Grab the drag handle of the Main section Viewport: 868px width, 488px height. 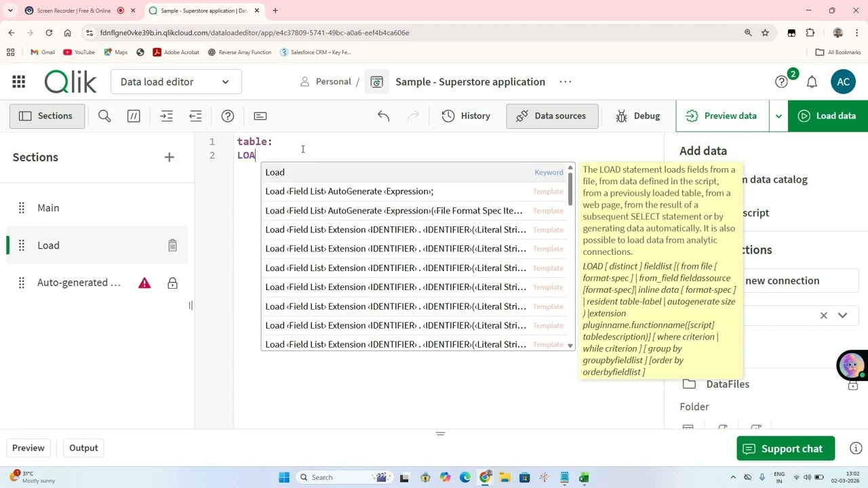(x=21, y=208)
